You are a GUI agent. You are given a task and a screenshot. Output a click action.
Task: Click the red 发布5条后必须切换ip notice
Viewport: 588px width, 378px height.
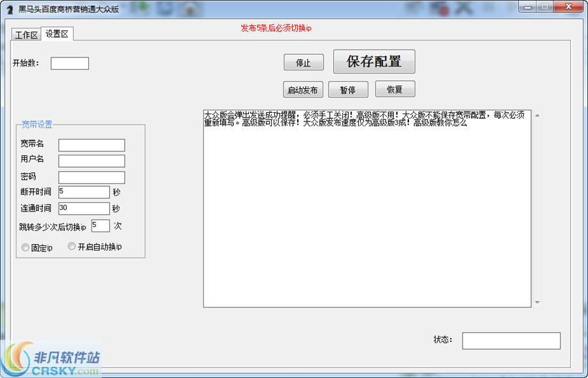coord(276,28)
